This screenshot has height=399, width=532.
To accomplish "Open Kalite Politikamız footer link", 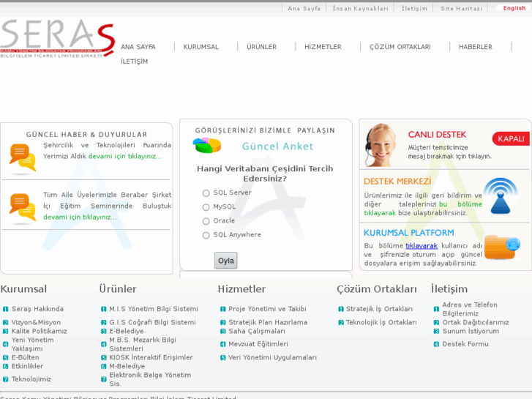I will tap(39, 331).
